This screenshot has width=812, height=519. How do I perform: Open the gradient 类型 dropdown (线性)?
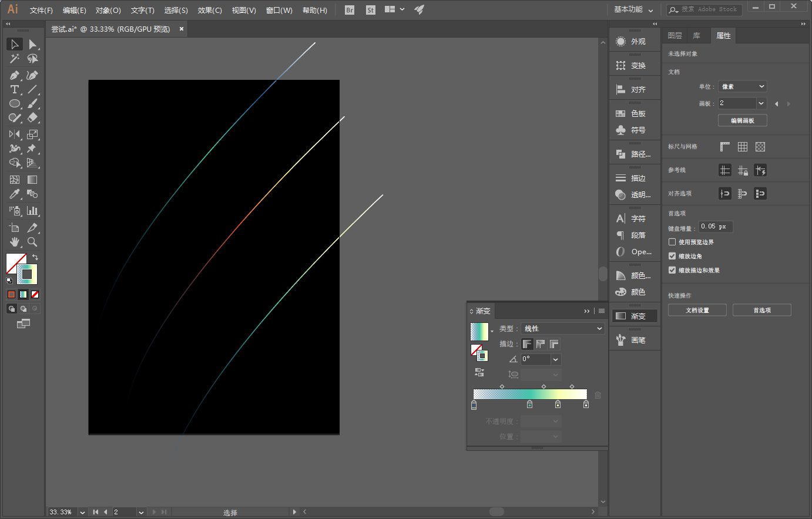(563, 329)
